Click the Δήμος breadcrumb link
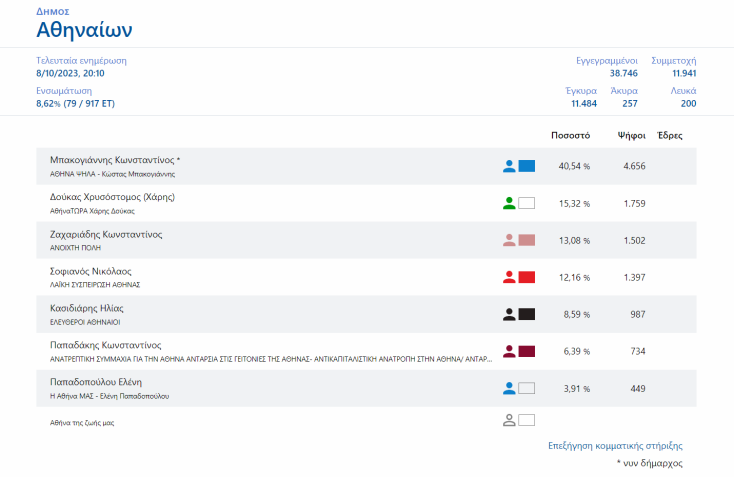The image size is (734, 477). point(52,11)
